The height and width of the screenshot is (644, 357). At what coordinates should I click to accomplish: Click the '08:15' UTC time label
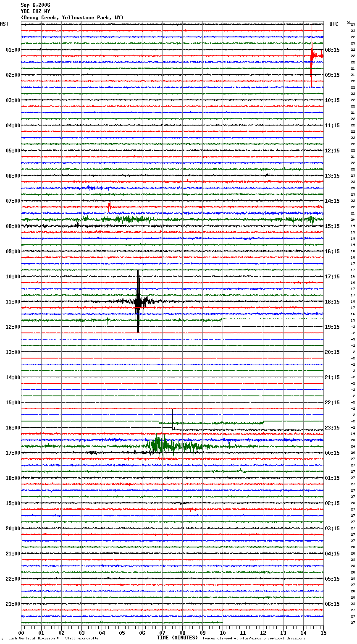point(332,50)
